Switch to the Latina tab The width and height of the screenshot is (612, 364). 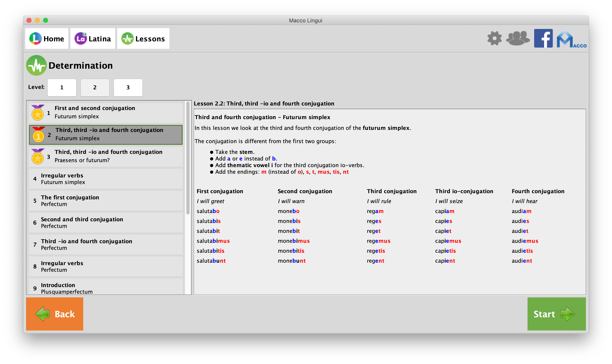pos(93,39)
